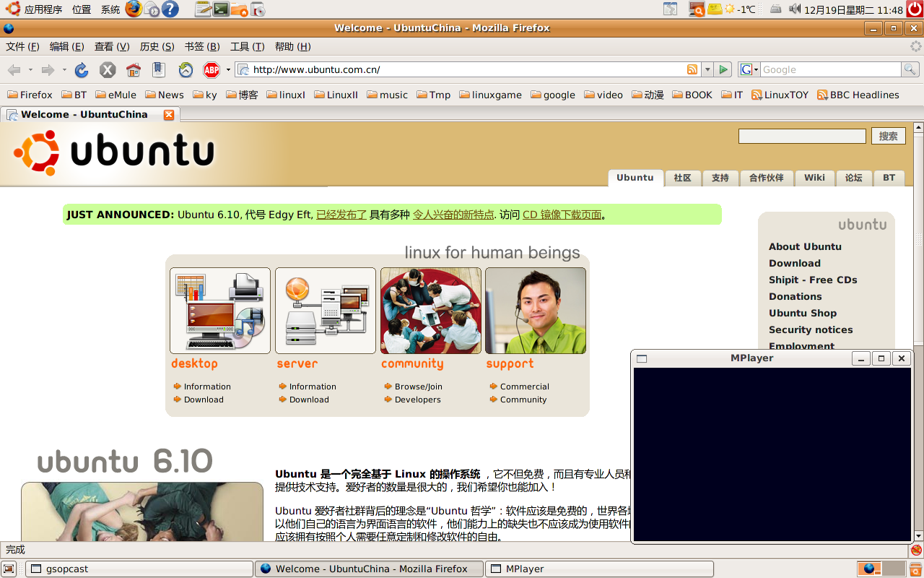This screenshot has height=578, width=924.
Task: Click the server category thumbnail image
Action: click(x=326, y=311)
